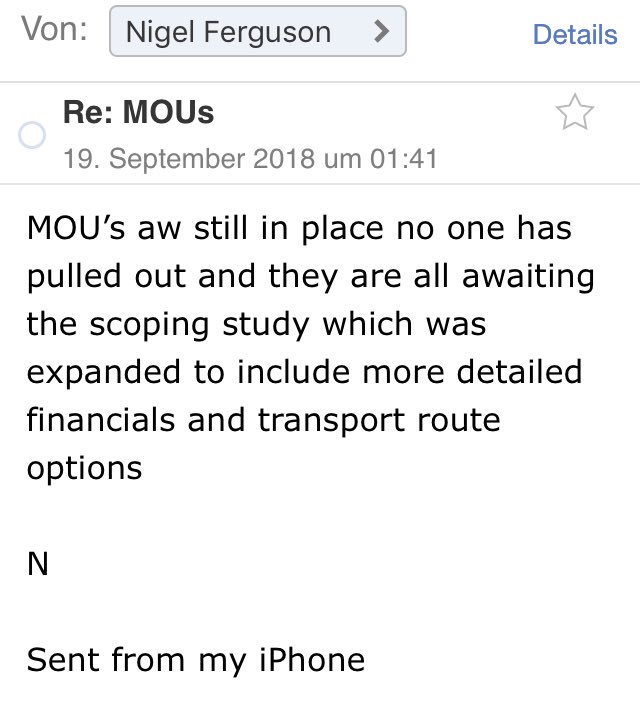Expand sender via chevron beside Nigel Ferguson
This screenshot has height=711, width=640.
380,31
